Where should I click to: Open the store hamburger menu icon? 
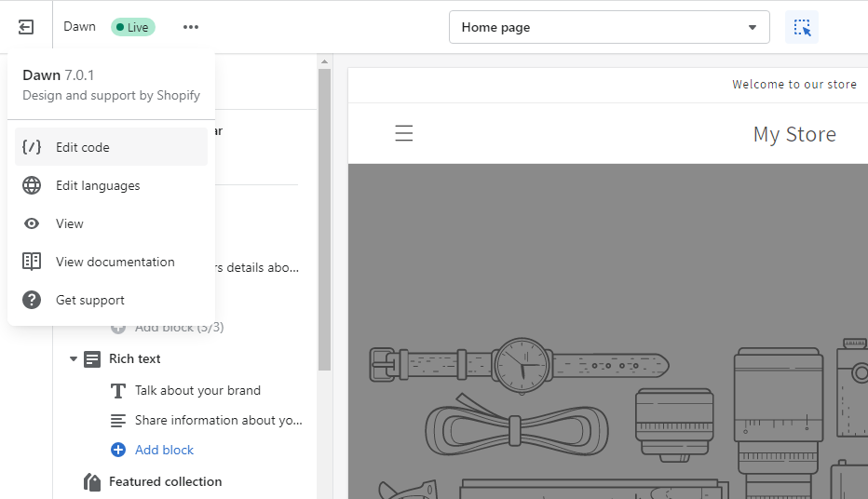(x=403, y=134)
